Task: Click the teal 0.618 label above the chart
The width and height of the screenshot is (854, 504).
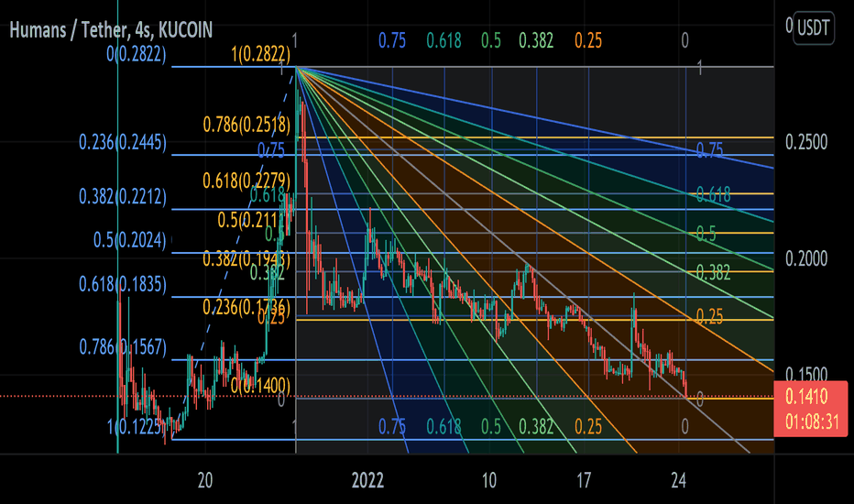Action: [443, 40]
